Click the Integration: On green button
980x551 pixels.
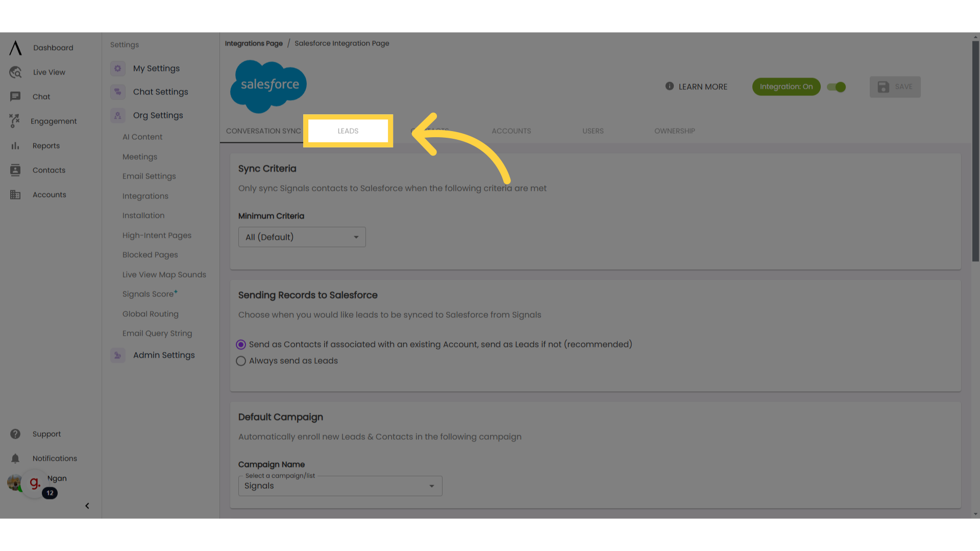coord(786,87)
